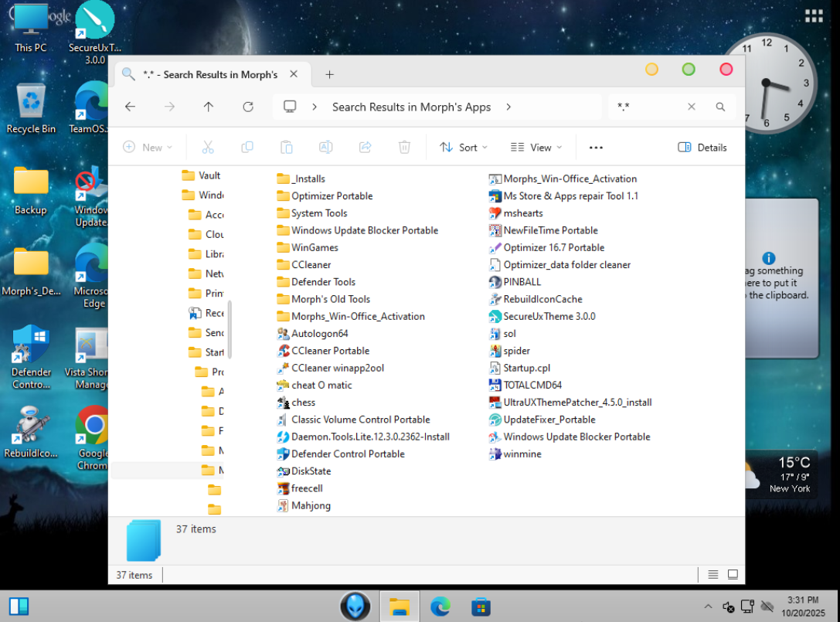This screenshot has height=622, width=840.
Task: Open Google Chrome from the desktop
Action: (94, 434)
